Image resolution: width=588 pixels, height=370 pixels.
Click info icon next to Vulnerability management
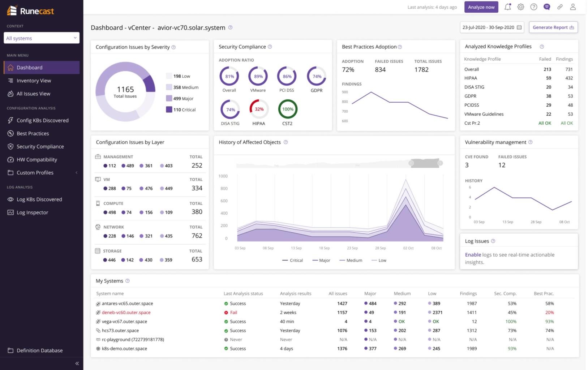coord(530,142)
